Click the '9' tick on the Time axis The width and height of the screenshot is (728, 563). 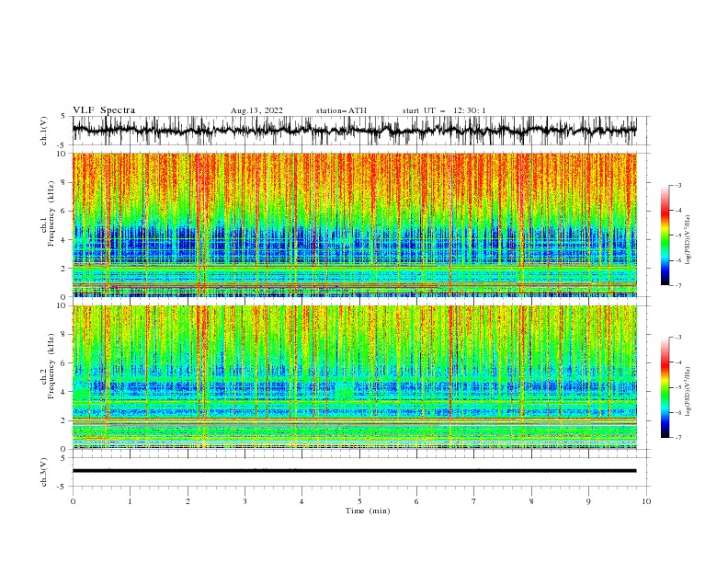(588, 501)
